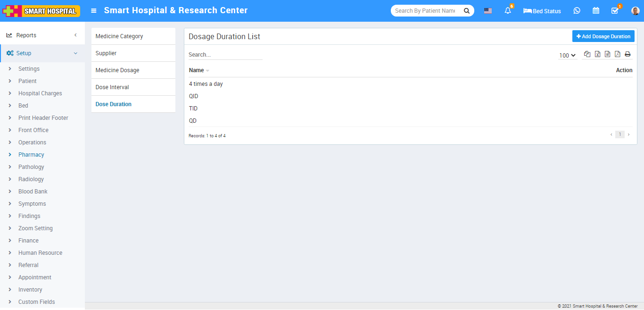This screenshot has width=644, height=310.
Task: Open the Medicine Dosage tab
Action: pyautogui.click(x=133, y=70)
